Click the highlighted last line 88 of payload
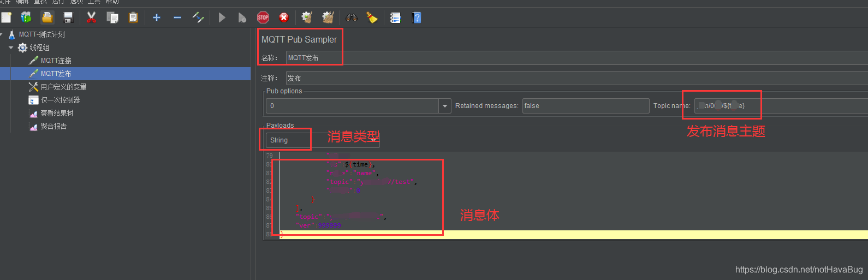The height and width of the screenshot is (280, 868). tap(573, 235)
